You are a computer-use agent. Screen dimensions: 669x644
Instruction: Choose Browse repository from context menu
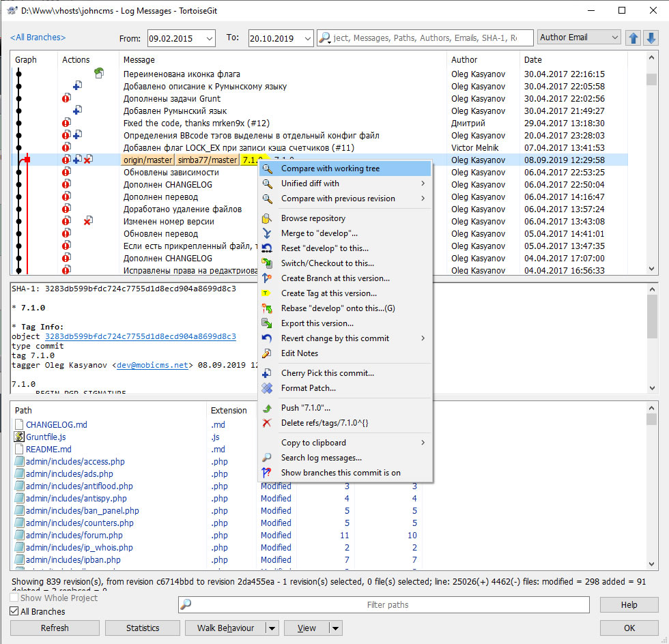coord(313,218)
